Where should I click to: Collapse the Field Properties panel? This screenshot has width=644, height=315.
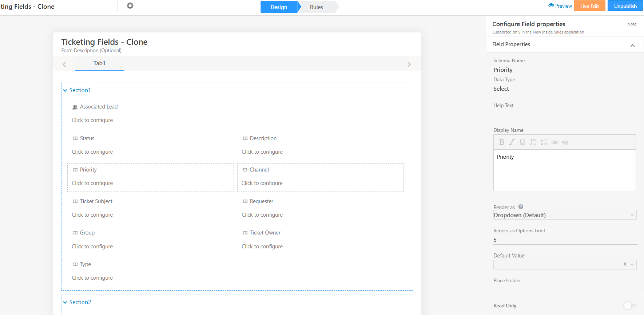(x=632, y=45)
